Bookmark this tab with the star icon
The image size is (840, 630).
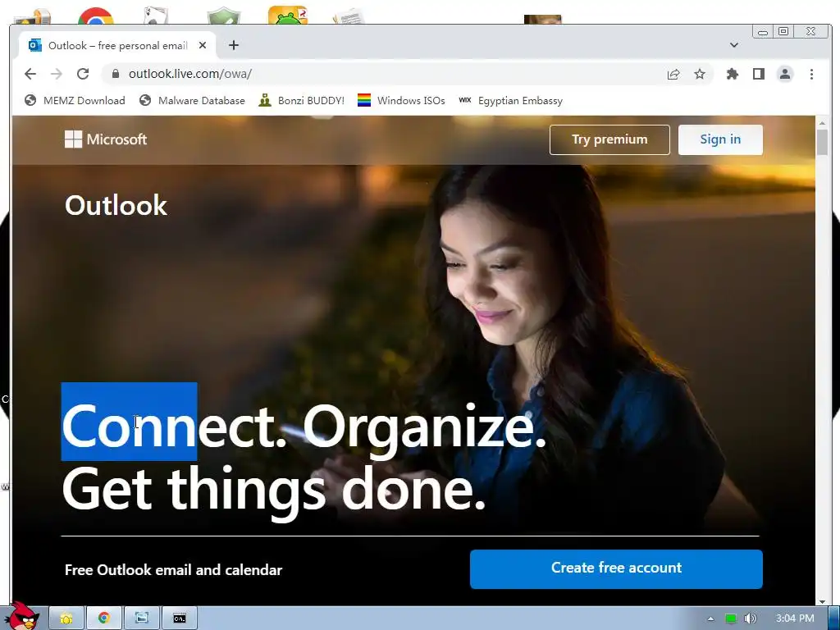700,74
